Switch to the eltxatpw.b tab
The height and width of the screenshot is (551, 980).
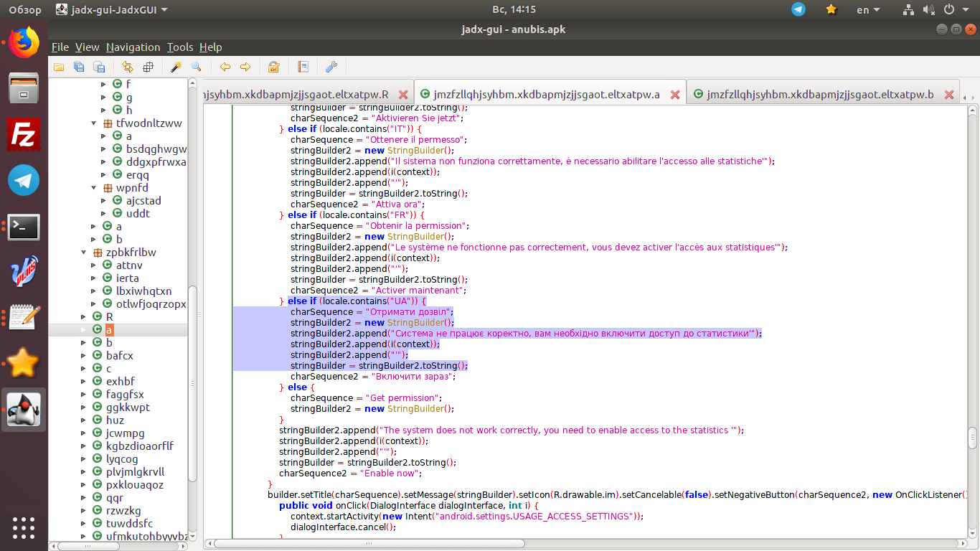[819, 95]
